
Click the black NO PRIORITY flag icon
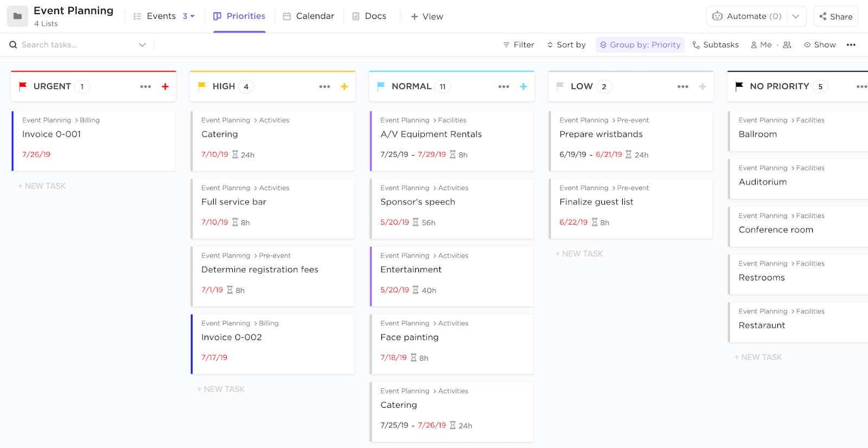click(x=739, y=86)
